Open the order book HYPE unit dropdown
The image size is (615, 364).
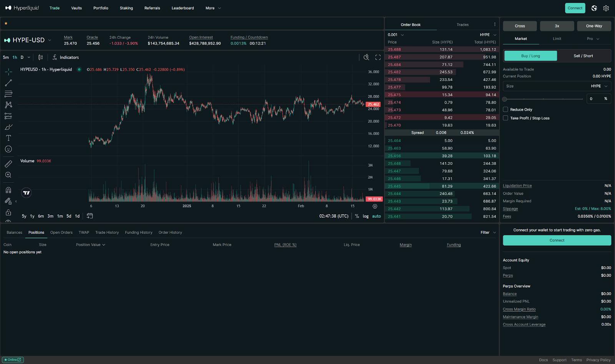click(x=488, y=35)
